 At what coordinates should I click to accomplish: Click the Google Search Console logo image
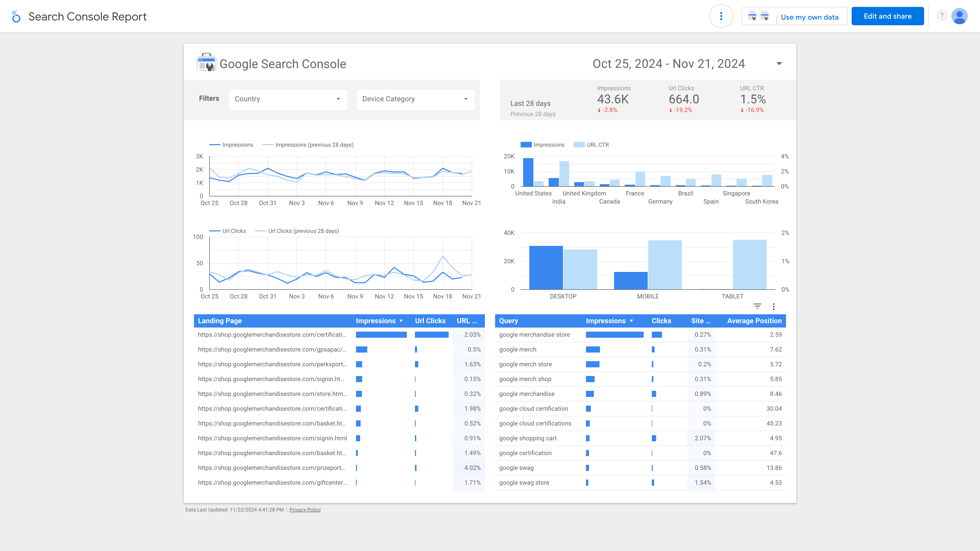pos(206,62)
